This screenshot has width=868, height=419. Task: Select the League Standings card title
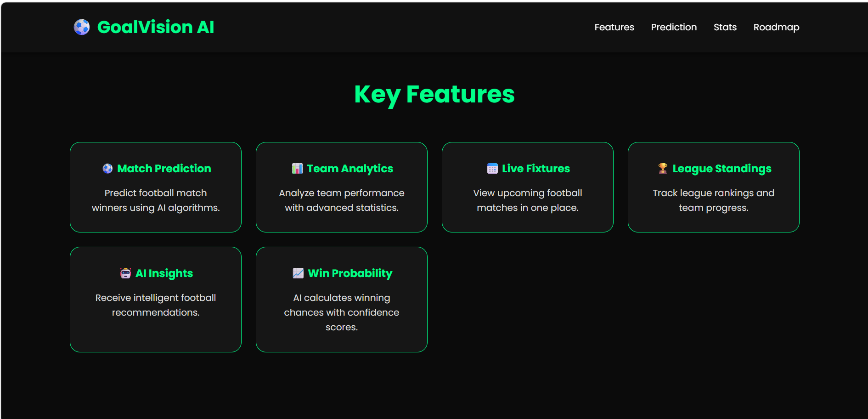coord(722,169)
